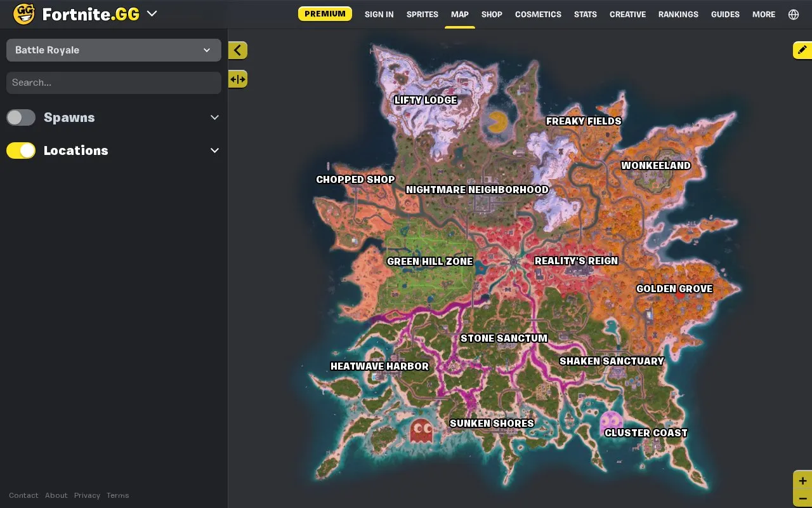Zoom out with the minus button
Screen dimensions: 812x508
tap(802, 498)
